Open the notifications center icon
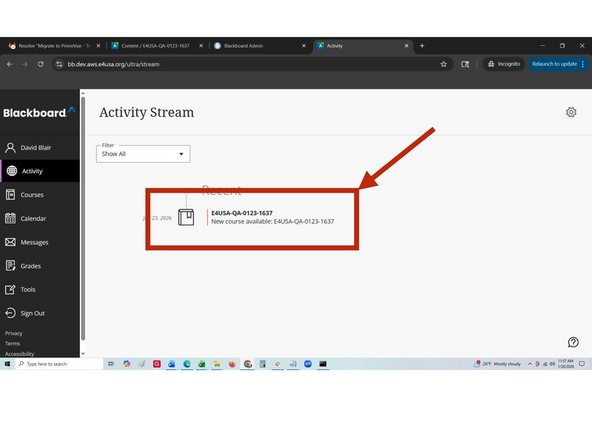This screenshot has height=444, width=592. click(x=582, y=364)
